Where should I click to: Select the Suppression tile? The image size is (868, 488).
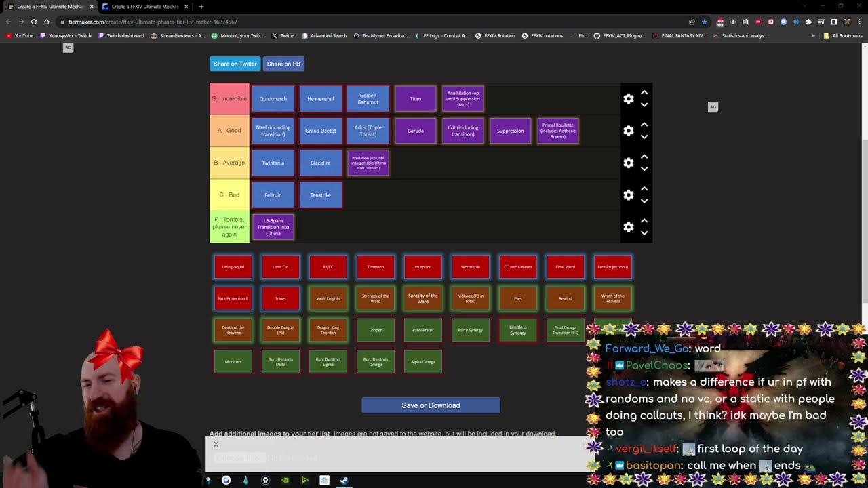511,131
